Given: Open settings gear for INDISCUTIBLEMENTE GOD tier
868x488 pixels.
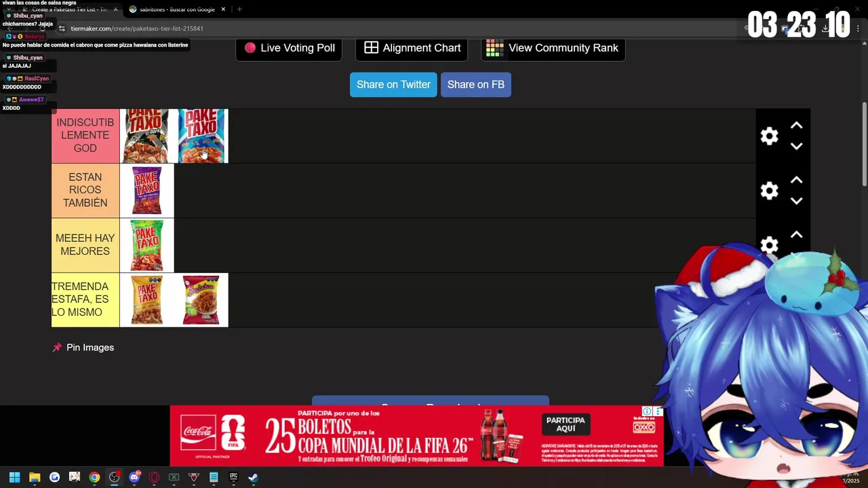Looking at the screenshot, I should tap(769, 136).
